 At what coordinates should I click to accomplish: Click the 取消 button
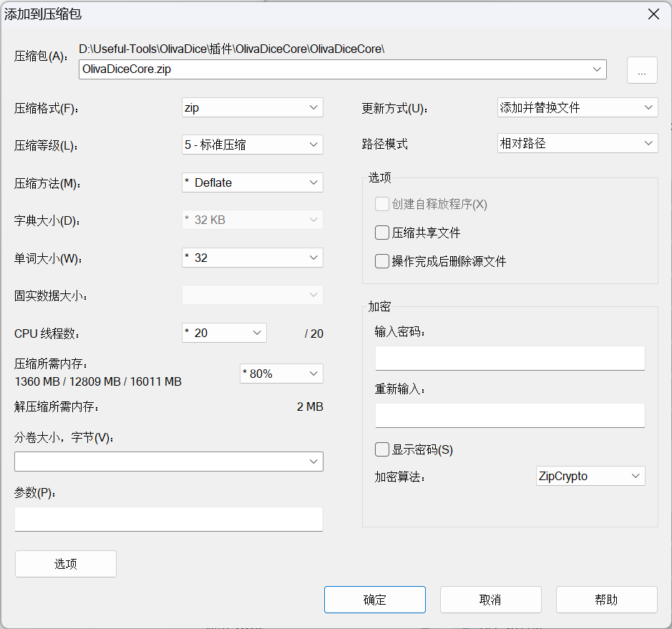point(490,600)
